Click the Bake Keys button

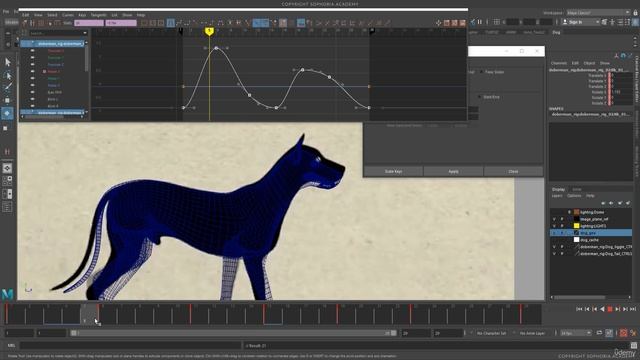click(x=393, y=171)
